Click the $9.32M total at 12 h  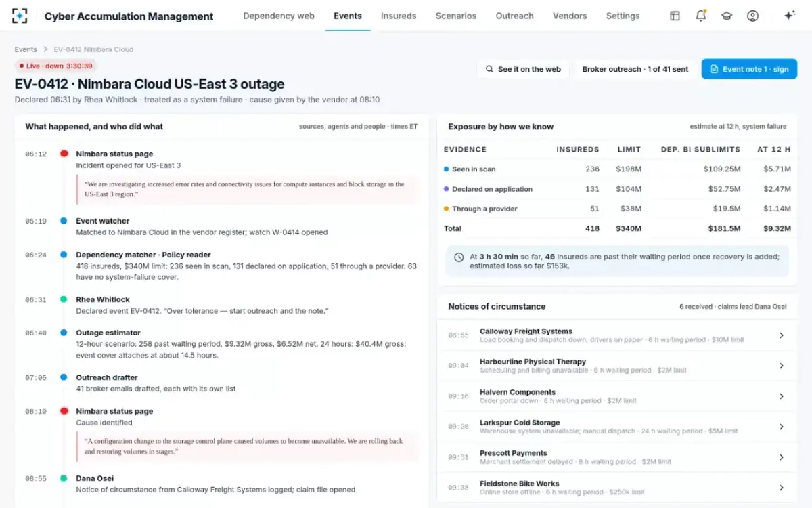coord(777,228)
